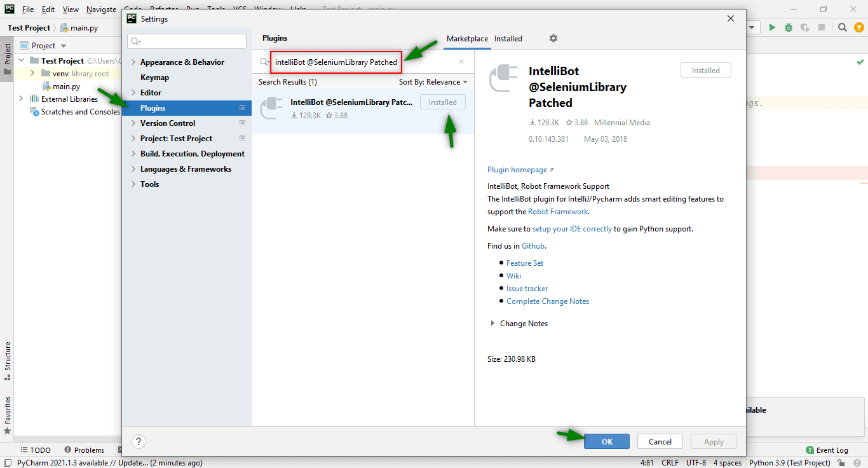Clear the plugin search field

tap(461, 62)
